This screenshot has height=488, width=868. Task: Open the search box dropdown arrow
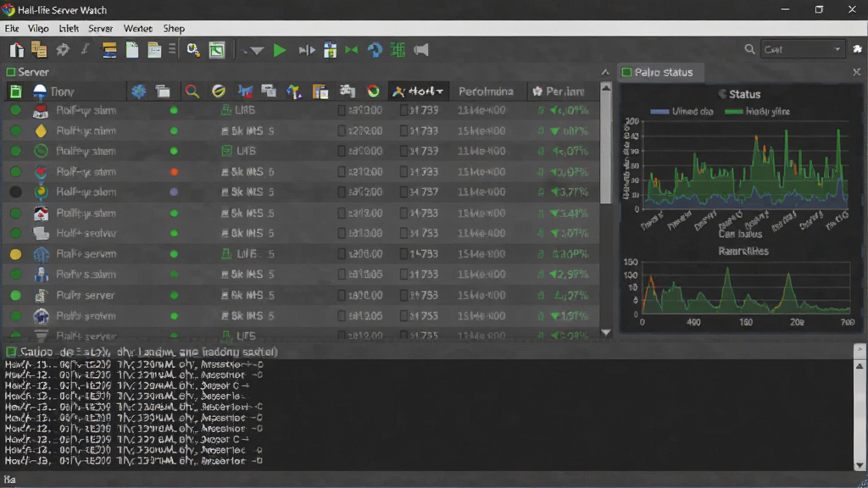[x=837, y=49]
